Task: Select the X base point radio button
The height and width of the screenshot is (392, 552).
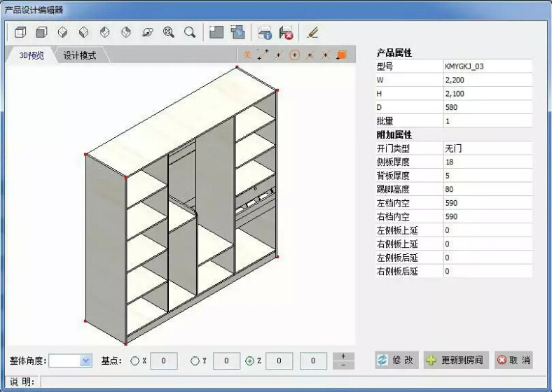Action: [135, 361]
